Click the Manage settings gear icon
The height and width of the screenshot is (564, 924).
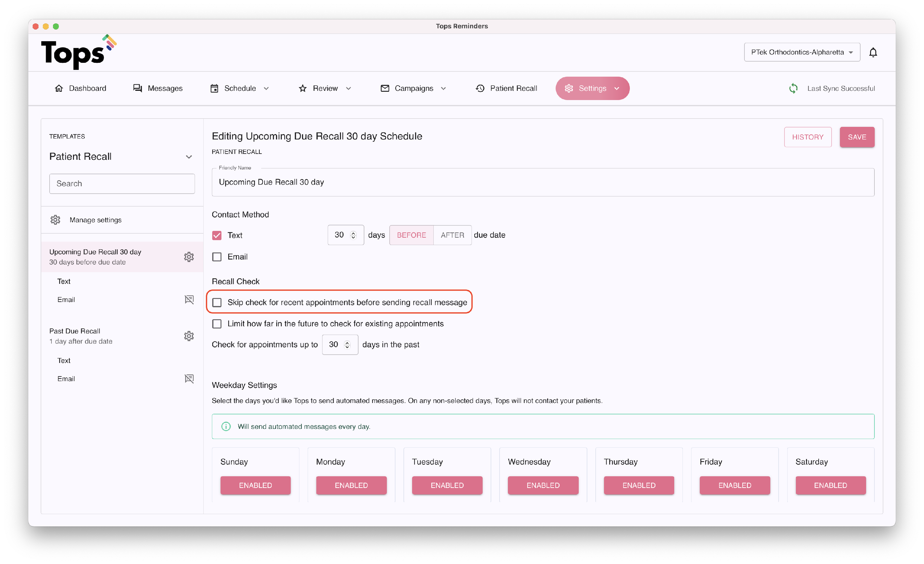(55, 220)
